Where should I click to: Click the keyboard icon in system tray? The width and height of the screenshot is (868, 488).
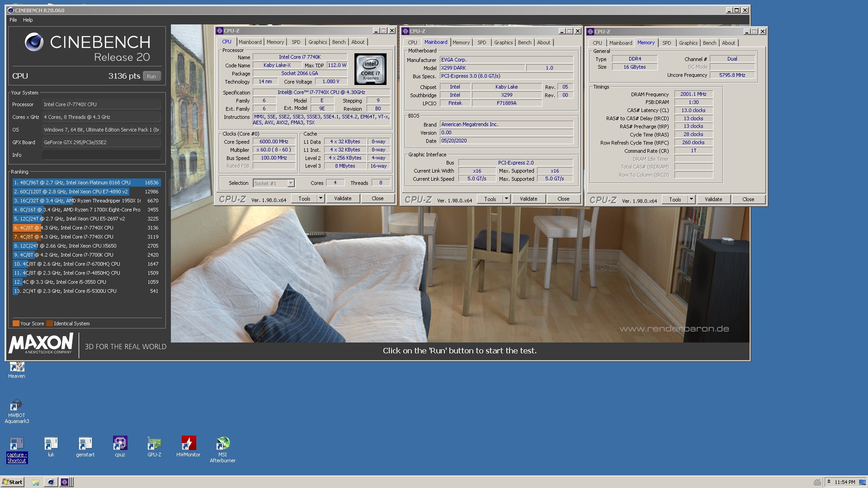point(817,482)
